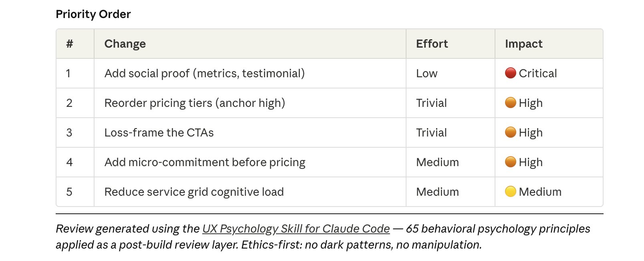Click the "Loss-frame the CTAs" cell
Screen dimensions: 644x261
[159, 133]
